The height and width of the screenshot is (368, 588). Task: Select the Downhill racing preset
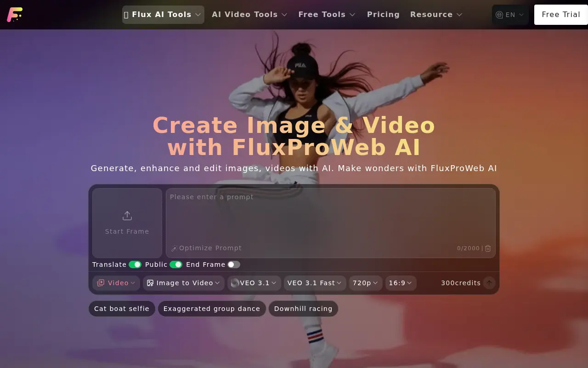[303, 309]
